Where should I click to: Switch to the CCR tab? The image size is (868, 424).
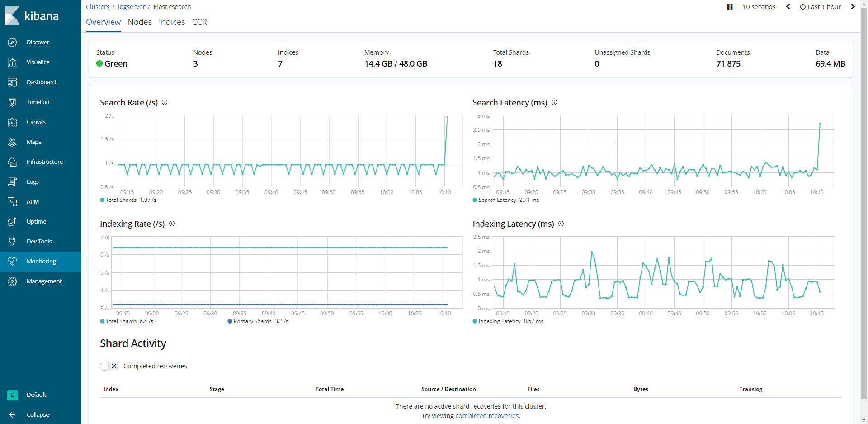pos(199,22)
